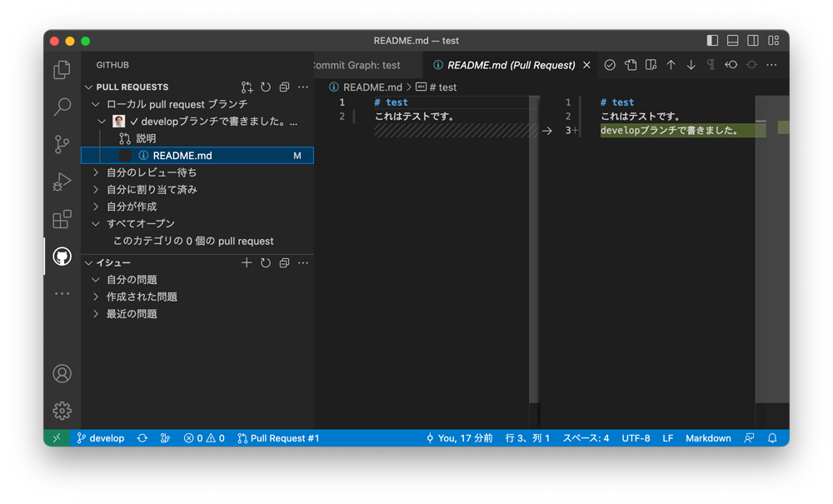Show errors and warnings count
833x504 pixels.
coord(204,438)
